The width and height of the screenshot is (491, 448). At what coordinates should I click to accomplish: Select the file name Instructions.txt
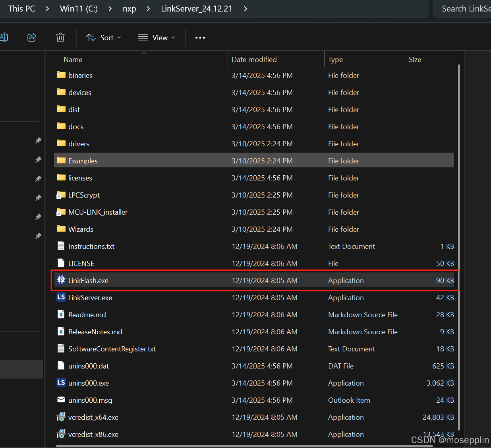91,246
